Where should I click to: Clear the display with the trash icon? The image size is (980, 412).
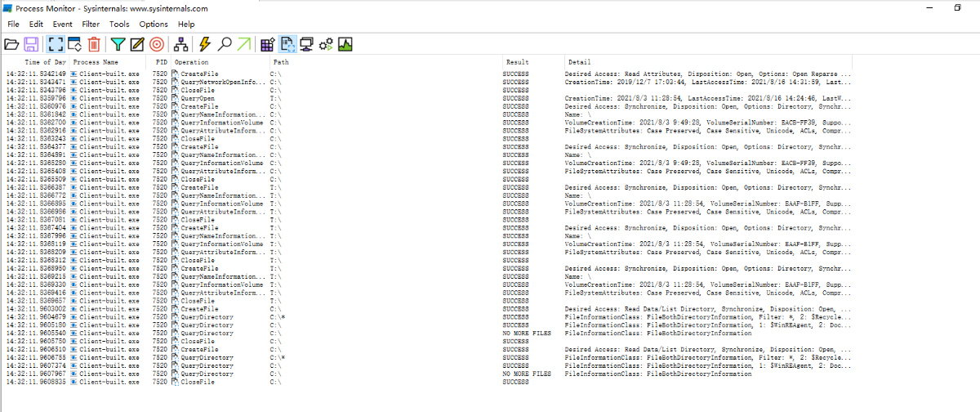95,44
